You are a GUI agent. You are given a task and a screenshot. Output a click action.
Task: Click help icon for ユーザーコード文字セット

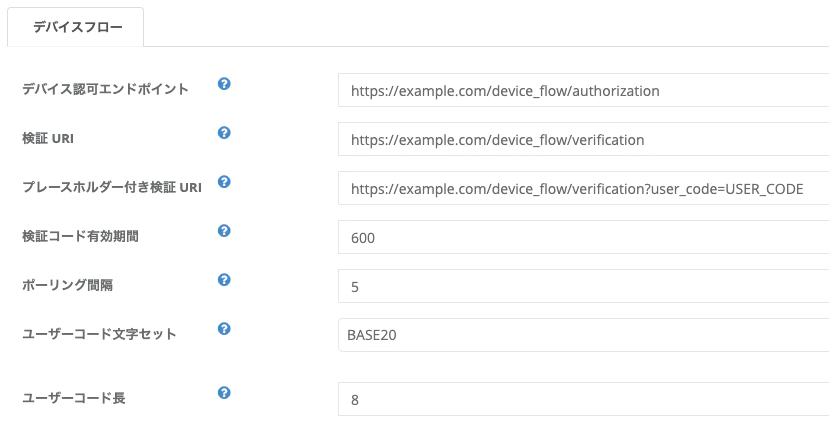click(x=224, y=329)
